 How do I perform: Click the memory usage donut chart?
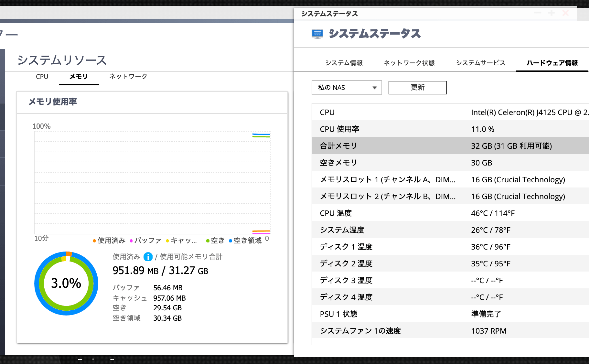coord(66,284)
